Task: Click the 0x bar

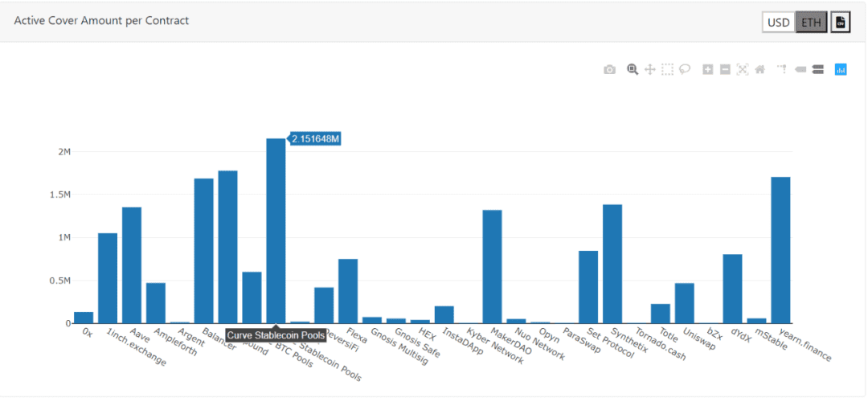Action: click(84, 318)
